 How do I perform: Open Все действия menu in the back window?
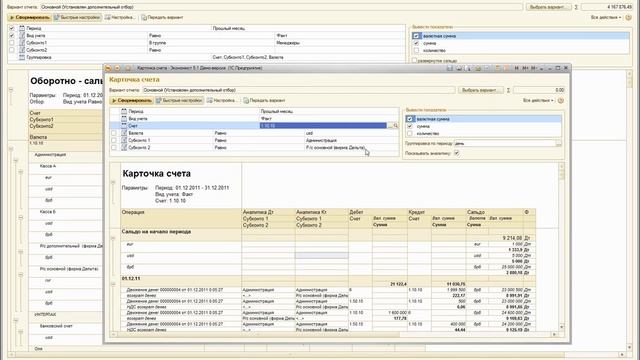point(606,18)
